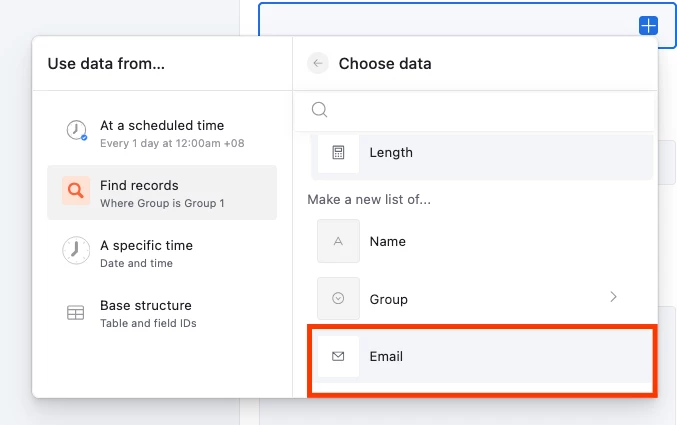
Task: Click the Base structure table icon
Action: click(x=76, y=313)
